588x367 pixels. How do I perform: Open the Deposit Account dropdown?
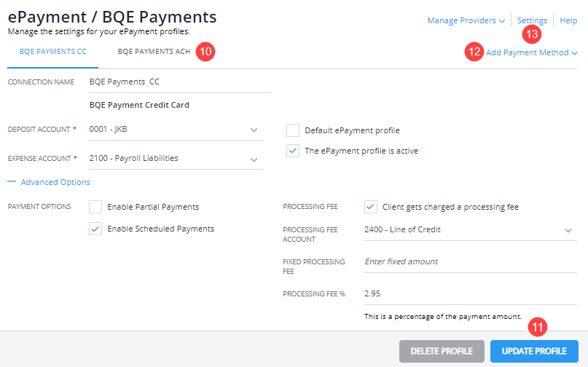(x=176, y=130)
